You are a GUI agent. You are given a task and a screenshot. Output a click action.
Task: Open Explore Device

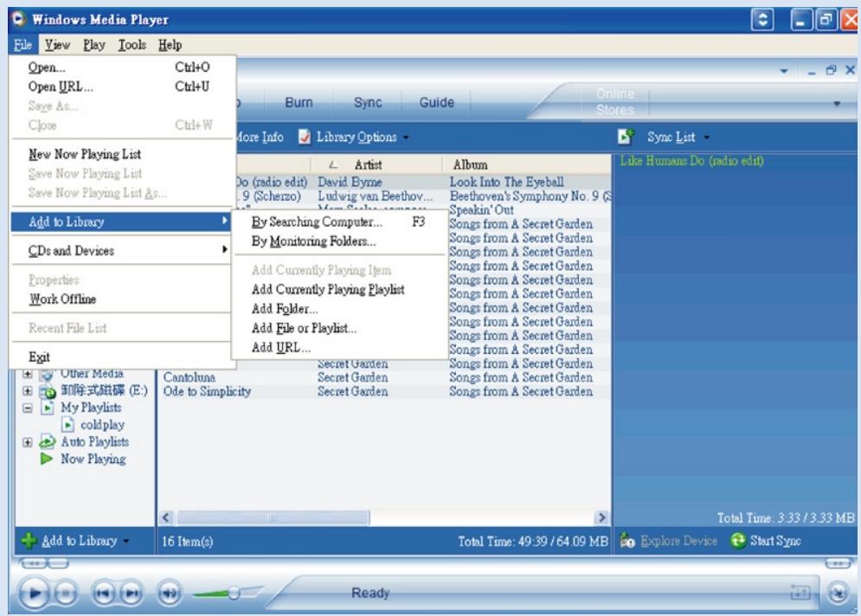coord(669,541)
